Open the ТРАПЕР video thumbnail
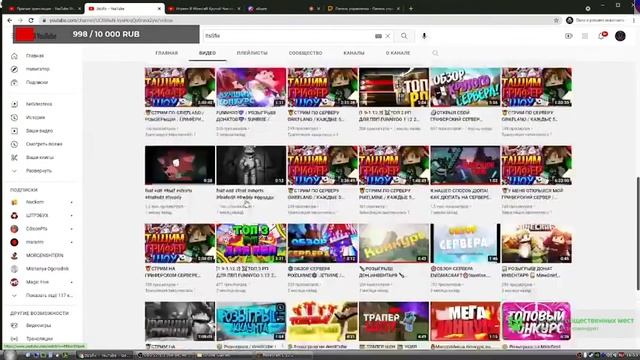 pos(393,321)
